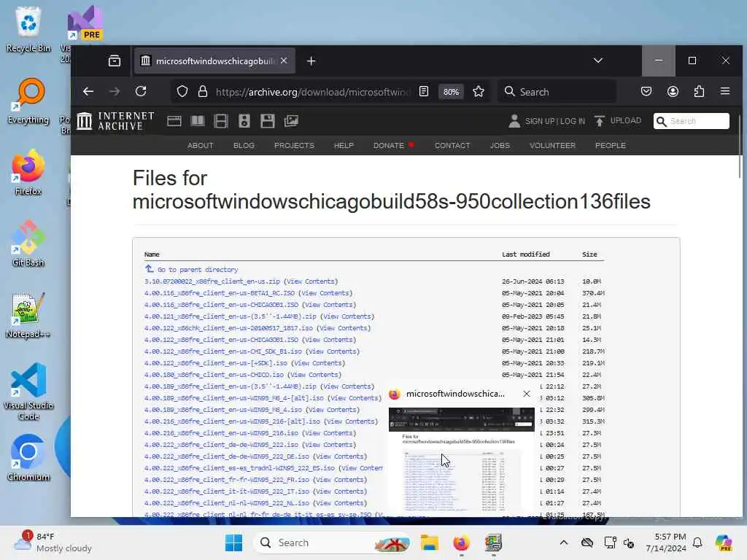Click Firefox's recent browsing (Firefox View) icon
Viewport: 747px width, 560px height.
(115, 61)
